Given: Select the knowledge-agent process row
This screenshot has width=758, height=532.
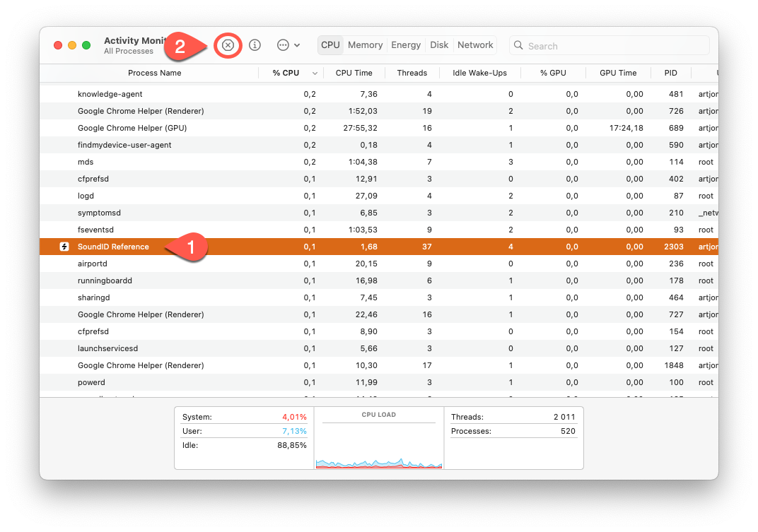Looking at the screenshot, I should pos(379,94).
